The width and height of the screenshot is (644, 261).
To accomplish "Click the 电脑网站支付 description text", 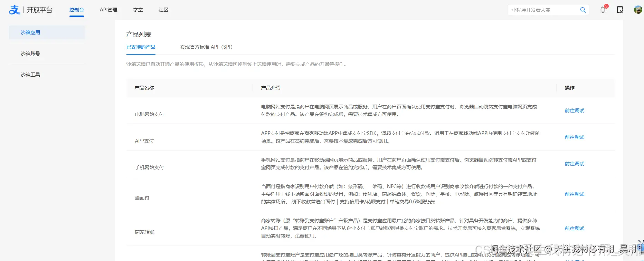I will tap(399, 110).
